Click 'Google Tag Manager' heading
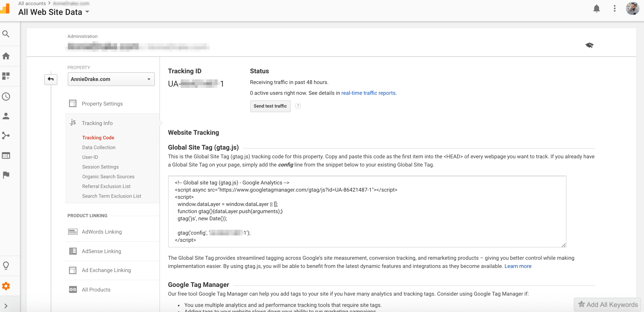This screenshot has height=312, width=644. coord(198,285)
